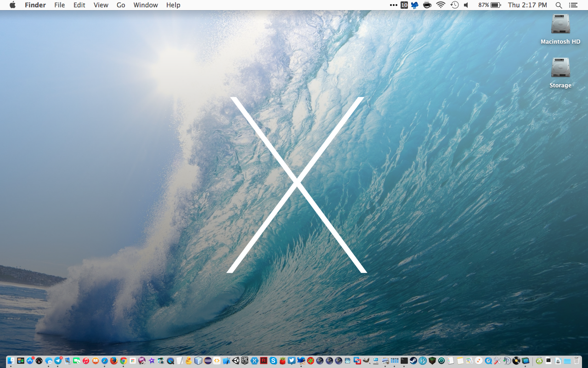Launch Mission Control from the Dock
588x368 pixels.
(21, 361)
